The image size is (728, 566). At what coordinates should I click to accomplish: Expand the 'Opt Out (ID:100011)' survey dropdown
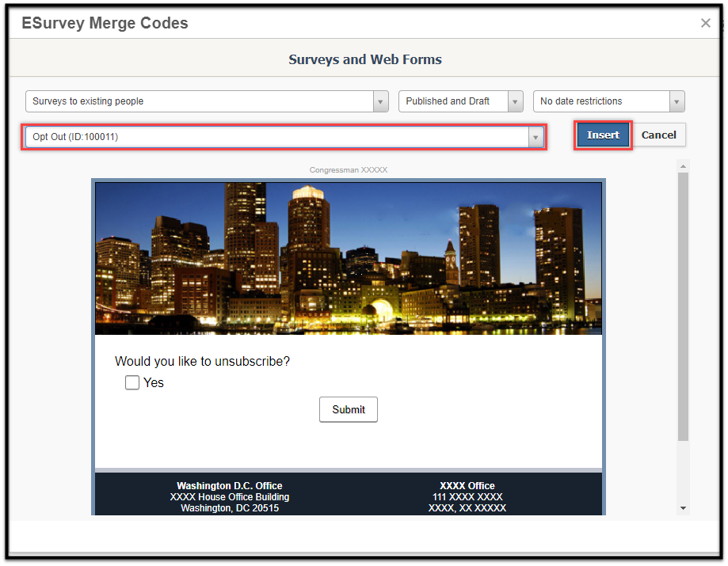click(x=284, y=137)
